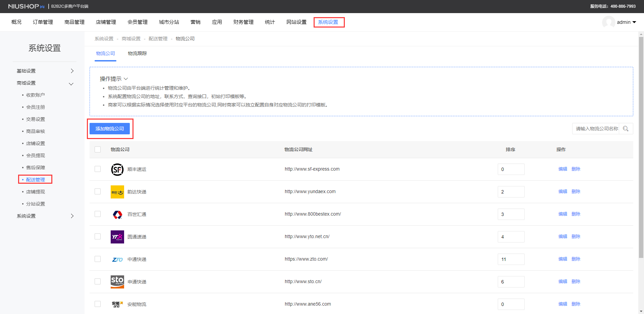Check the box for 圆通速递

[x=98, y=236]
